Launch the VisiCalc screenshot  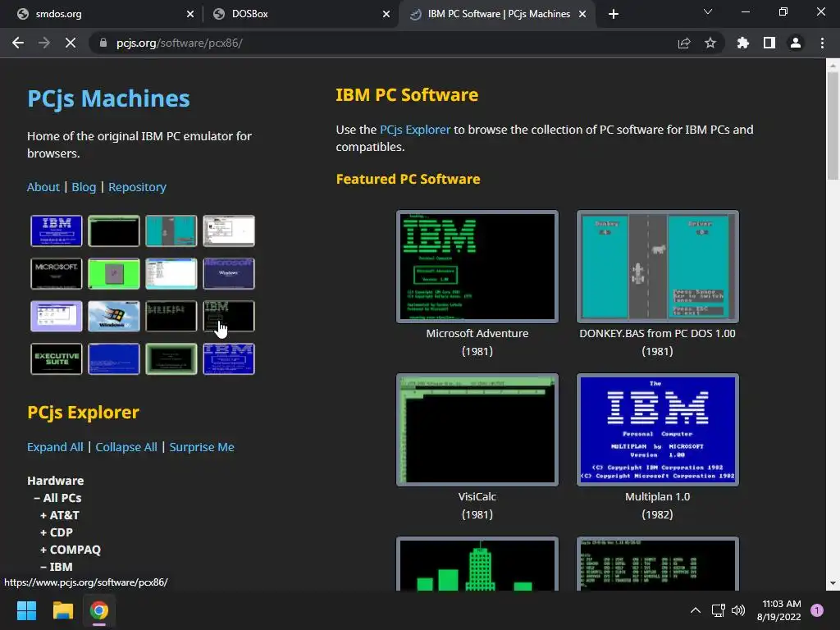(477, 430)
